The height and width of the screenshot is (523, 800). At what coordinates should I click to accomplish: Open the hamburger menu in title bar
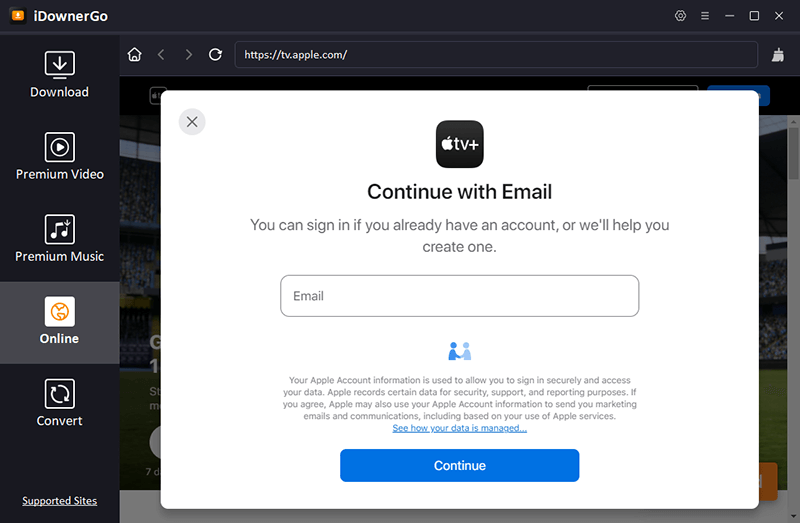tap(705, 16)
